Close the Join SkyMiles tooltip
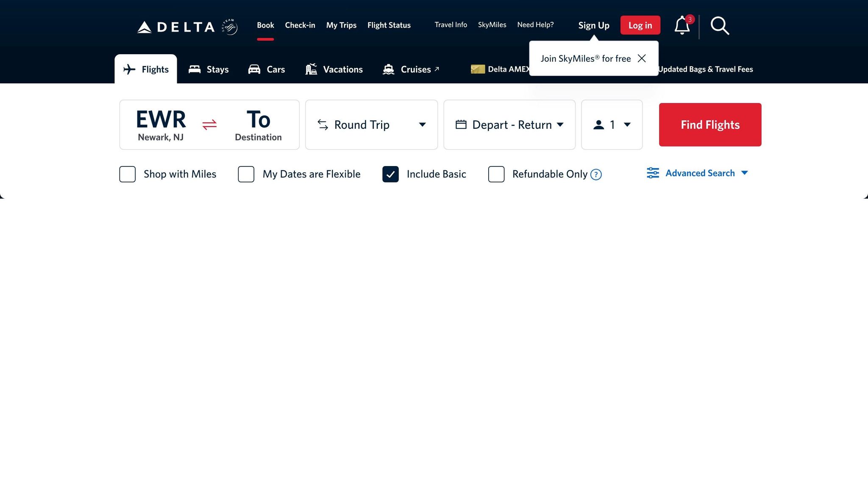The width and height of the screenshot is (868, 488). click(x=642, y=58)
